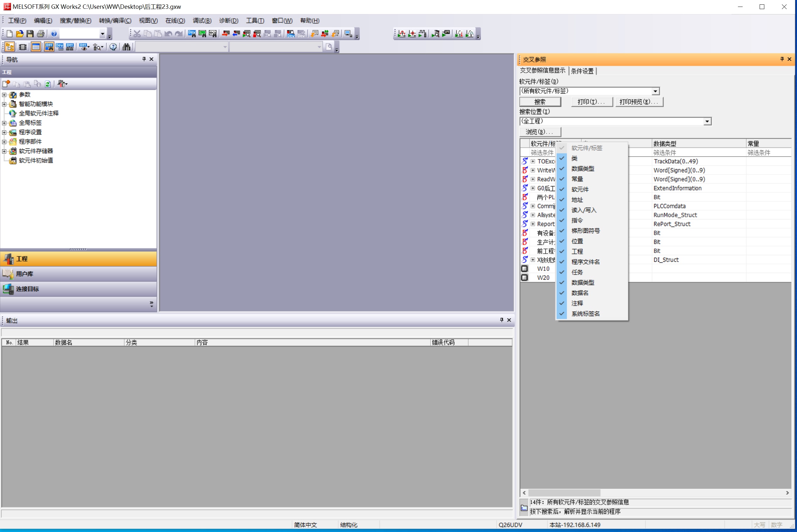Toggle 地址 column visibility in context menu
Screen dimensions: 797x532
(592, 200)
